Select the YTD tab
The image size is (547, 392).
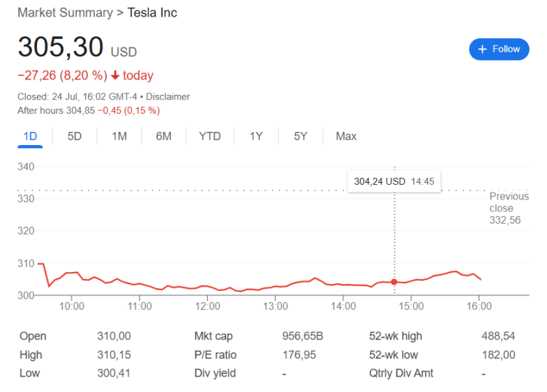209,136
